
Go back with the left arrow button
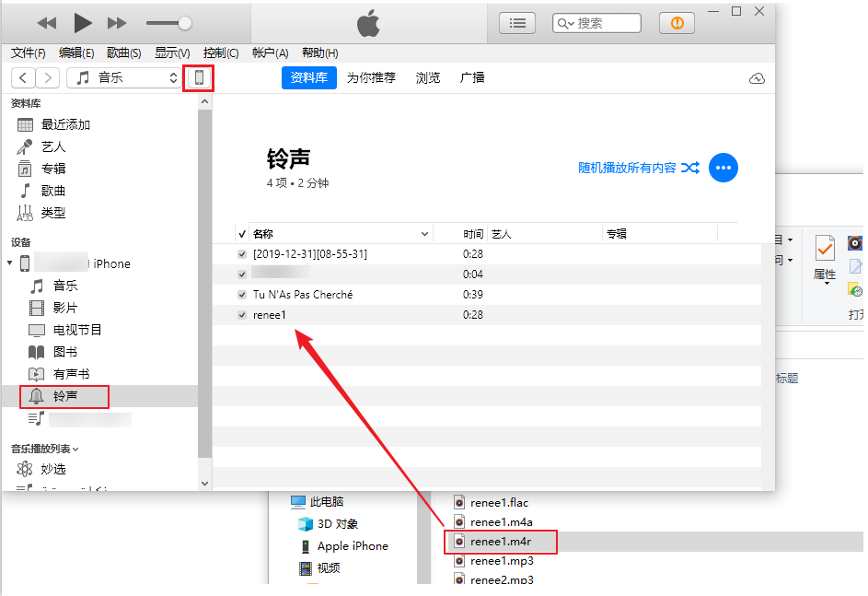click(23, 78)
